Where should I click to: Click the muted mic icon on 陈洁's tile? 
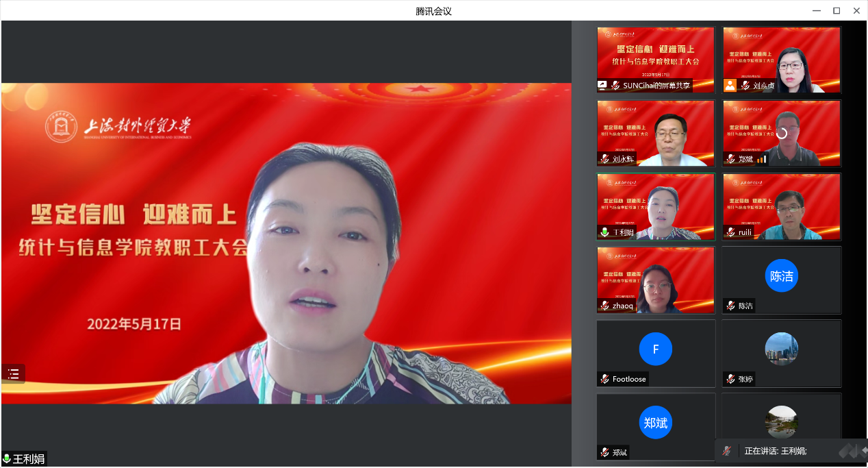tap(730, 306)
